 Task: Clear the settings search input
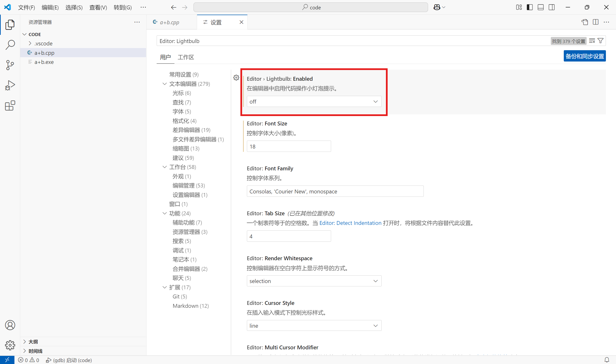tap(592, 41)
